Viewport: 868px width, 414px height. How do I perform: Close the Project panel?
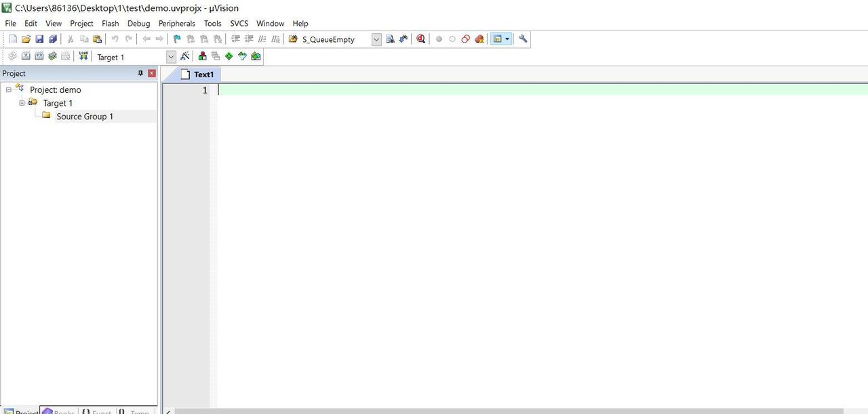click(152, 73)
